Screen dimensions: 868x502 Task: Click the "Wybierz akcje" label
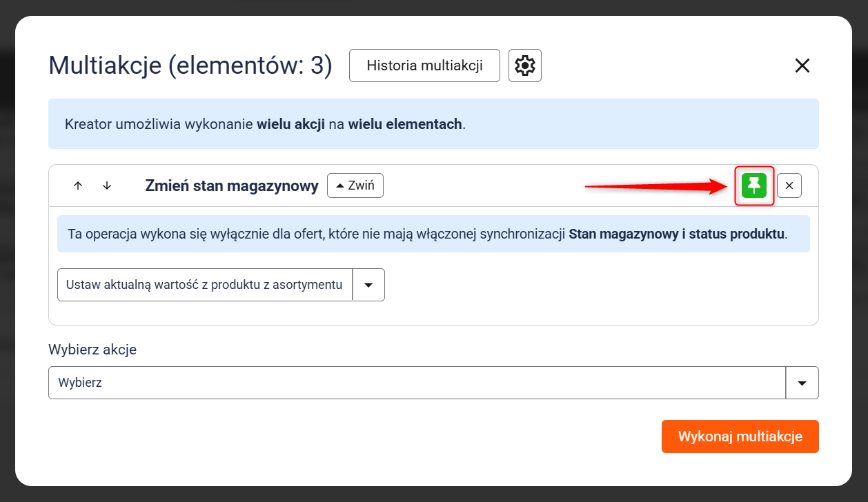point(92,350)
